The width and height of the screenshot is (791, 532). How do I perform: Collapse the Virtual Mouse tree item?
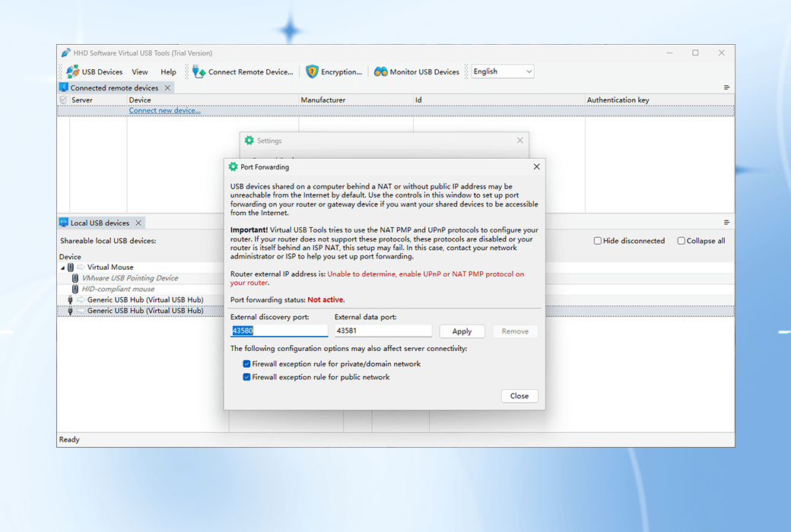pos(64,267)
